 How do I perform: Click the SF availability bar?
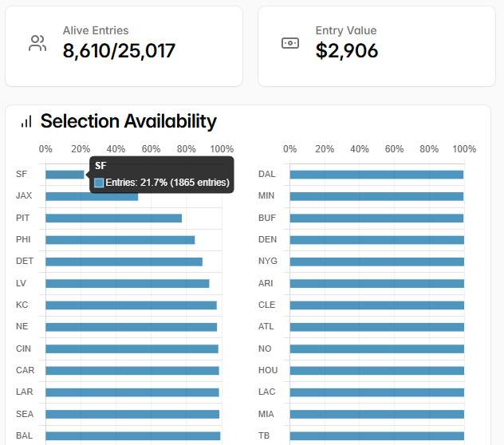(x=65, y=175)
